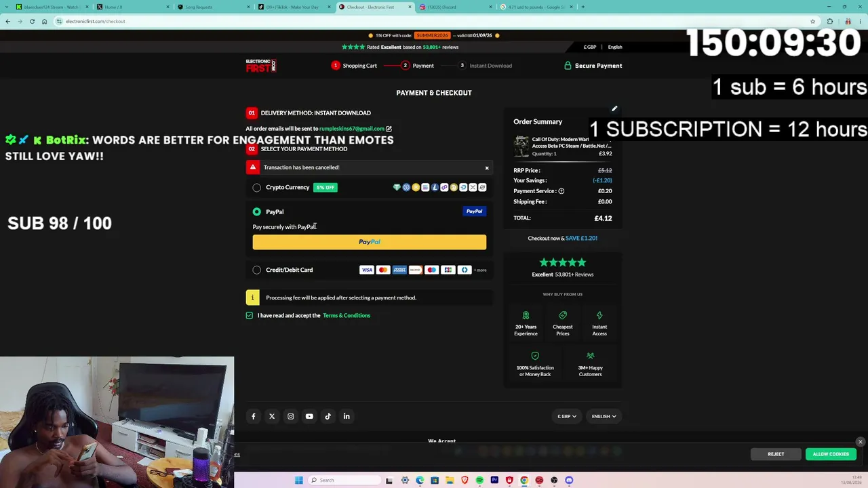Click the order summary pencil edit icon
Viewport: 868px width, 488px height.
pos(614,108)
